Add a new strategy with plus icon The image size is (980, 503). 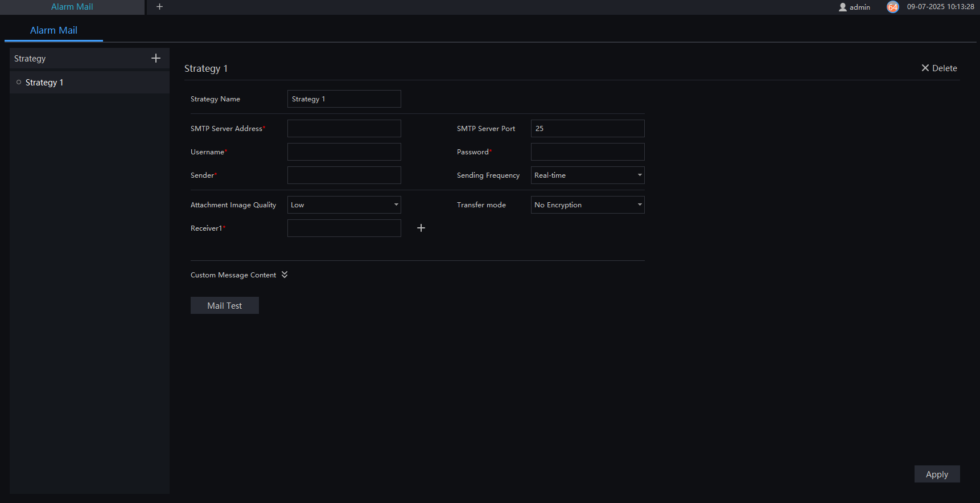[x=156, y=58]
